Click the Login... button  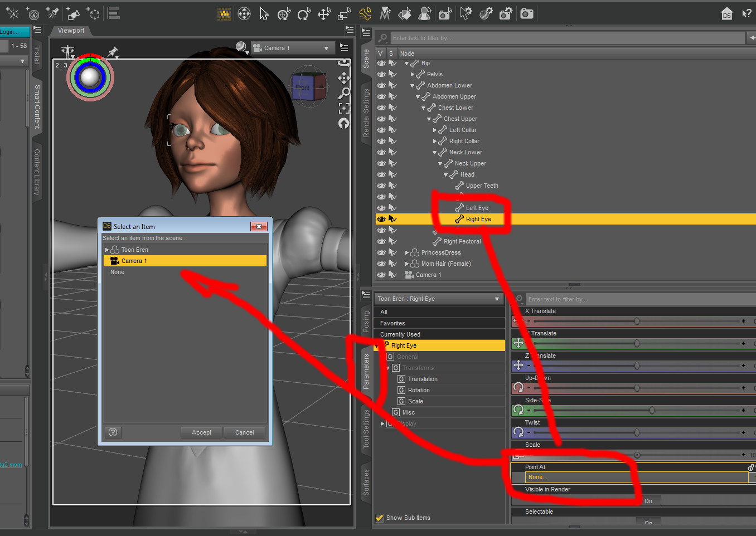click(x=14, y=32)
